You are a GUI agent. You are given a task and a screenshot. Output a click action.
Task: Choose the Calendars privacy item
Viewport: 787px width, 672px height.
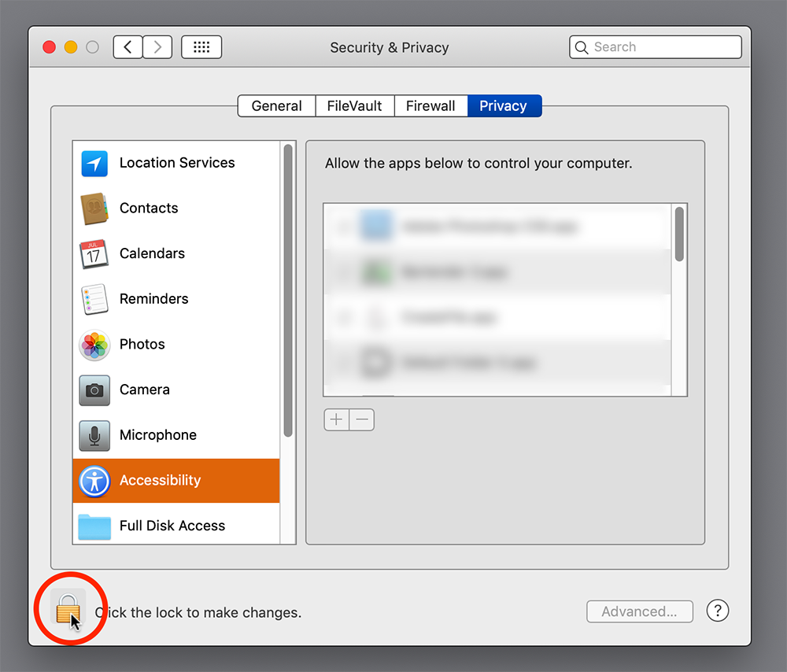[152, 253]
